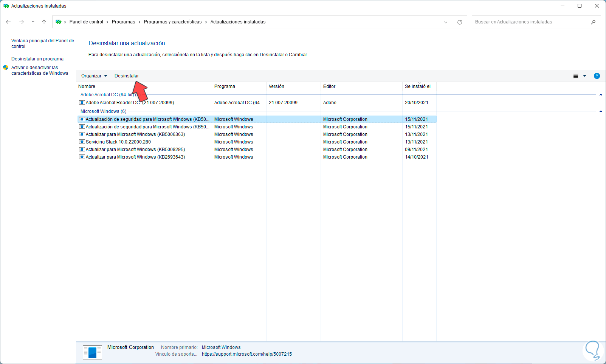Viewport: 606px width, 364px height.
Task: Select the unhighlighted Actualización de seguridad row name
Action: click(x=147, y=127)
